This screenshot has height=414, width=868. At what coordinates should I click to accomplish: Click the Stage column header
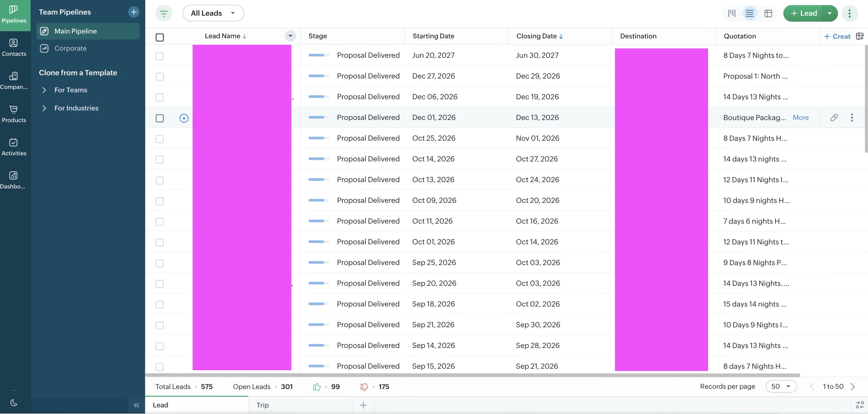point(318,36)
